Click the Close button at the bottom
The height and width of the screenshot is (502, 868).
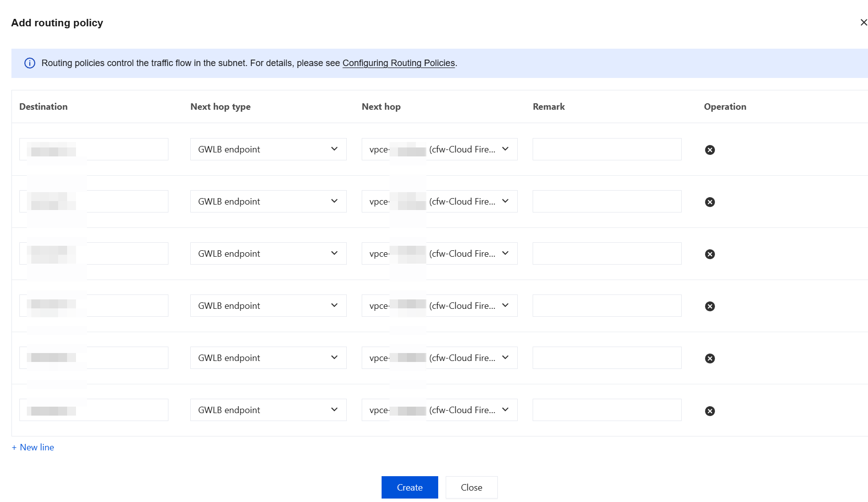(x=472, y=487)
